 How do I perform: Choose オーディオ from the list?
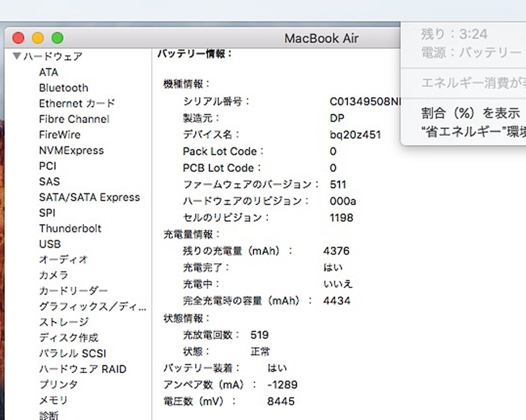64,260
